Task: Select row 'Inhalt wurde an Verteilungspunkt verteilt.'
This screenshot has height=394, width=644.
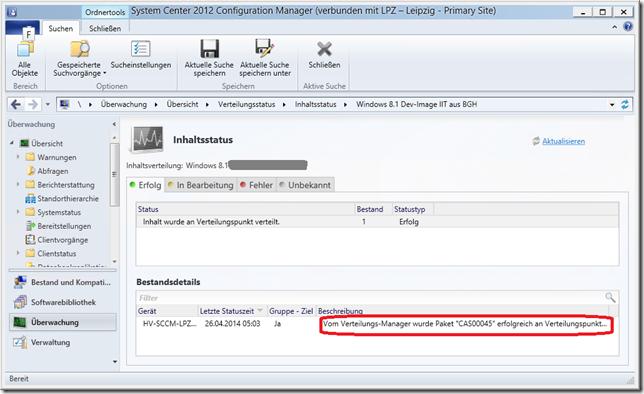Action: (377, 222)
